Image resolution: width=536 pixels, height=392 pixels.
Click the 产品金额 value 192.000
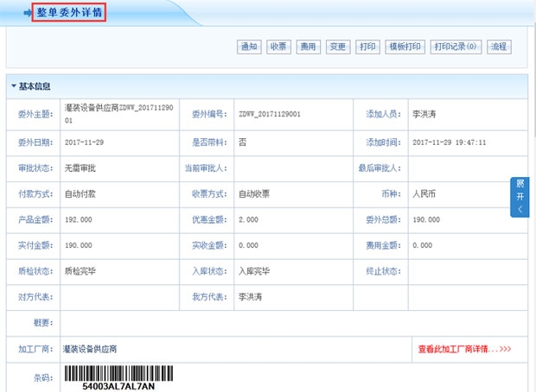click(x=79, y=219)
